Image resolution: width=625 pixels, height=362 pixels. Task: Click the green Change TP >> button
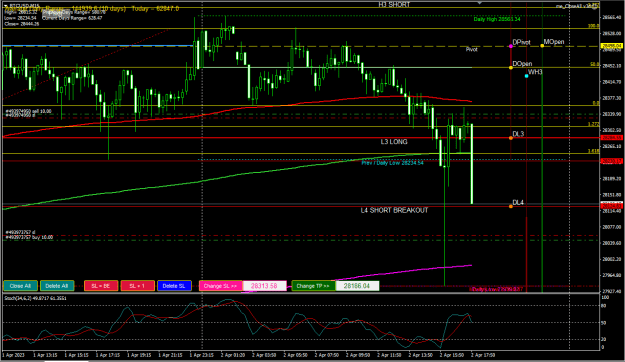click(313, 286)
